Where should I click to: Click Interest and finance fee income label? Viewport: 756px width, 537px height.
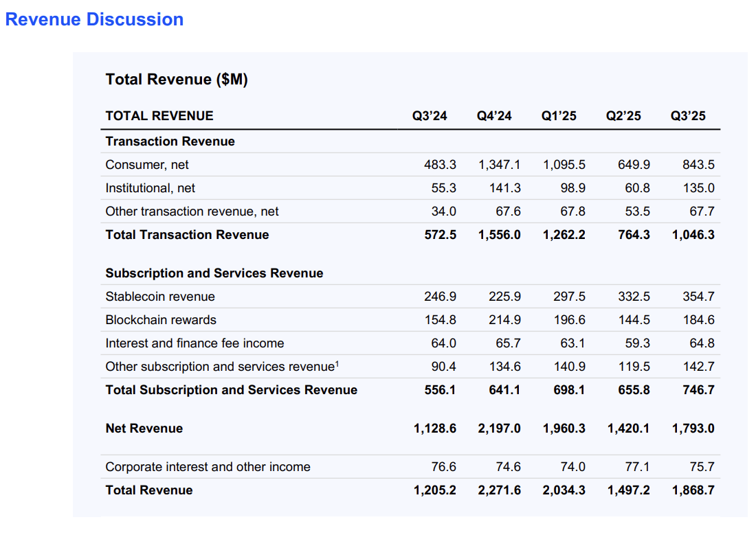click(x=194, y=343)
